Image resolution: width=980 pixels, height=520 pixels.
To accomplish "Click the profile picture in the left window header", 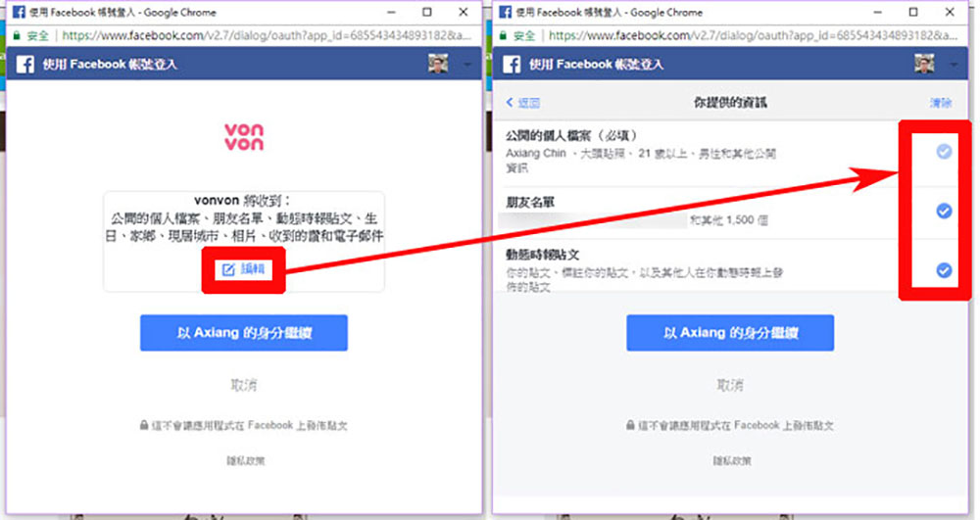I will tap(438, 64).
